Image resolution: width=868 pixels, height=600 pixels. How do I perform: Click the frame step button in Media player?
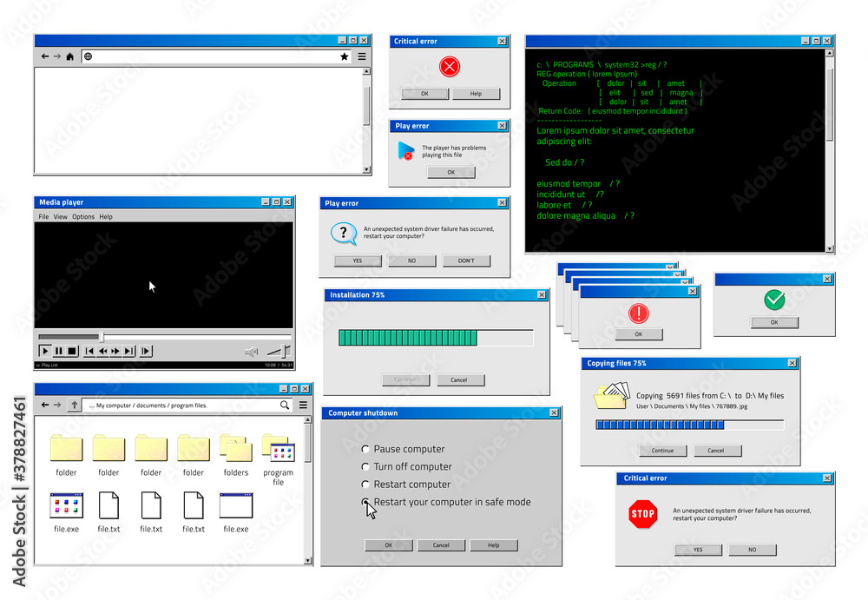point(146,351)
